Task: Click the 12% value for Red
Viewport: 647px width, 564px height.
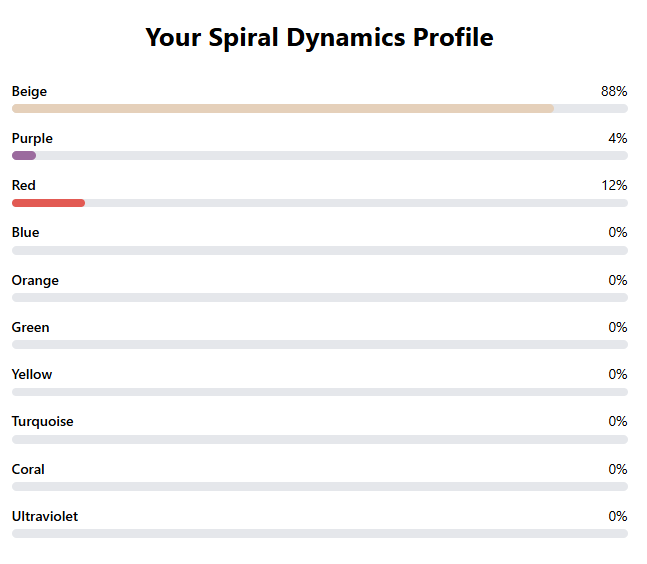Action: coord(614,185)
